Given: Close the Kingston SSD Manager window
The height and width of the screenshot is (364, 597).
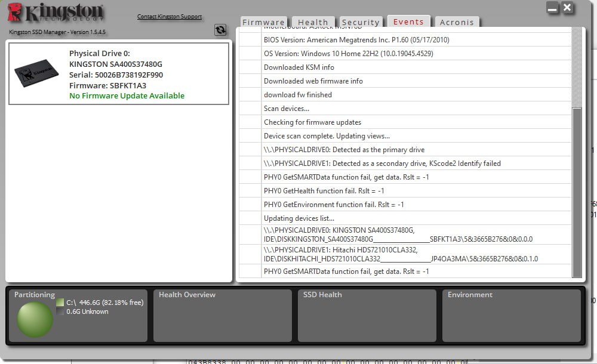Looking at the screenshot, I should (x=567, y=8).
